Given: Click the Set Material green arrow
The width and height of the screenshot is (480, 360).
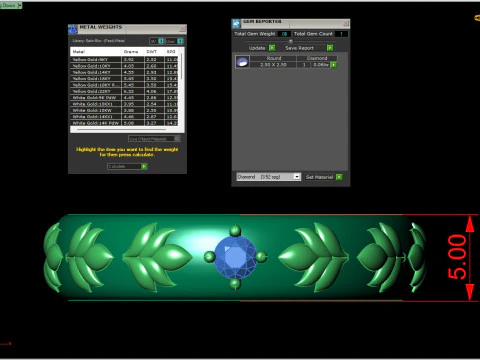Looking at the screenshot, I should point(339,177).
